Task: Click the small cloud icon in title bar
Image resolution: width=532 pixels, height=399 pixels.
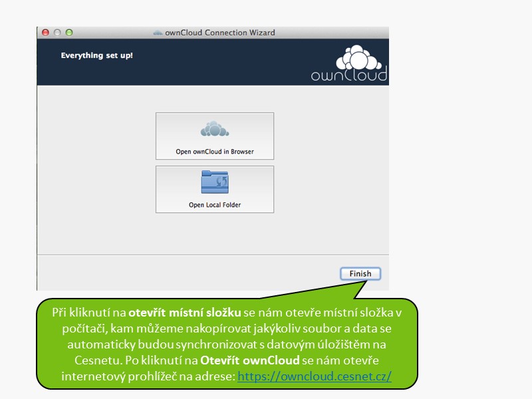Action: (x=158, y=33)
